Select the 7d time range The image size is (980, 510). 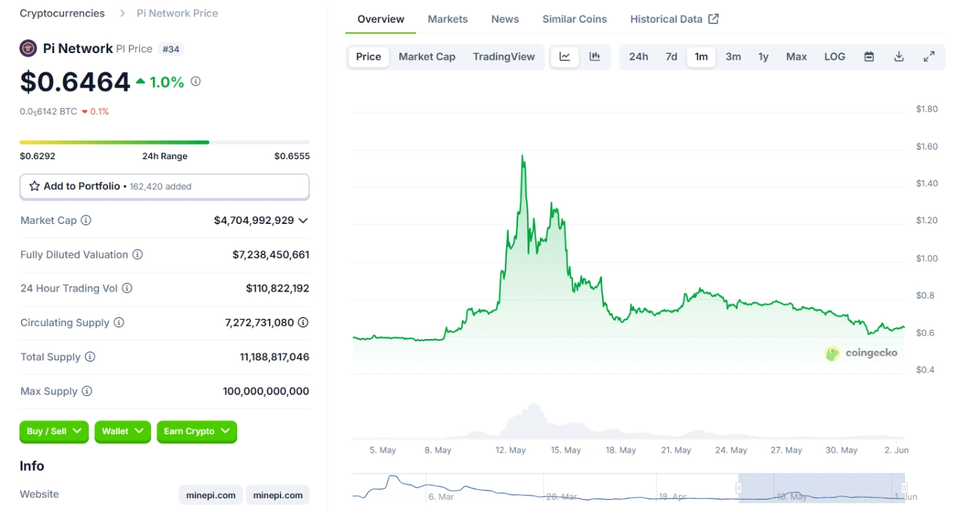(x=671, y=57)
